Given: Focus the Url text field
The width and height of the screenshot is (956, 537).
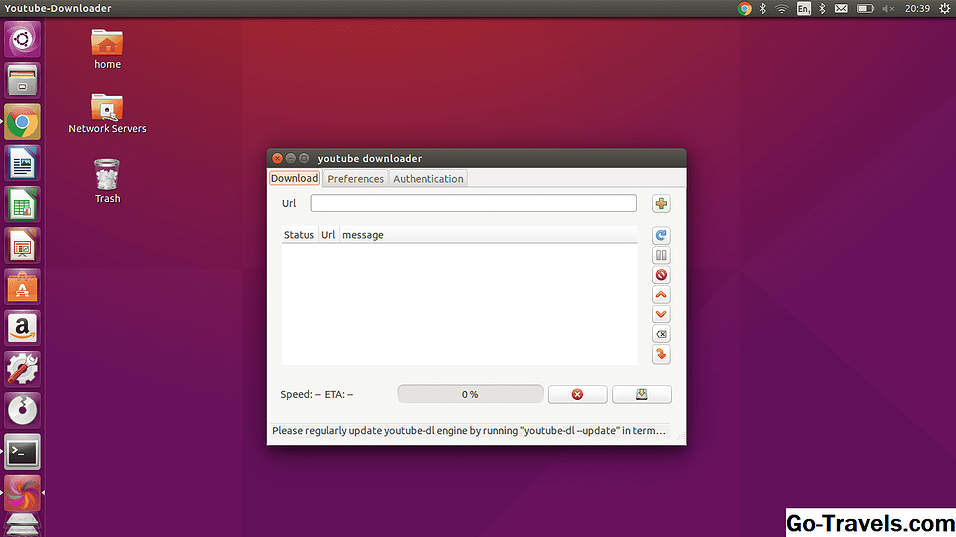Looking at the screenshot, I should [473, 203].
